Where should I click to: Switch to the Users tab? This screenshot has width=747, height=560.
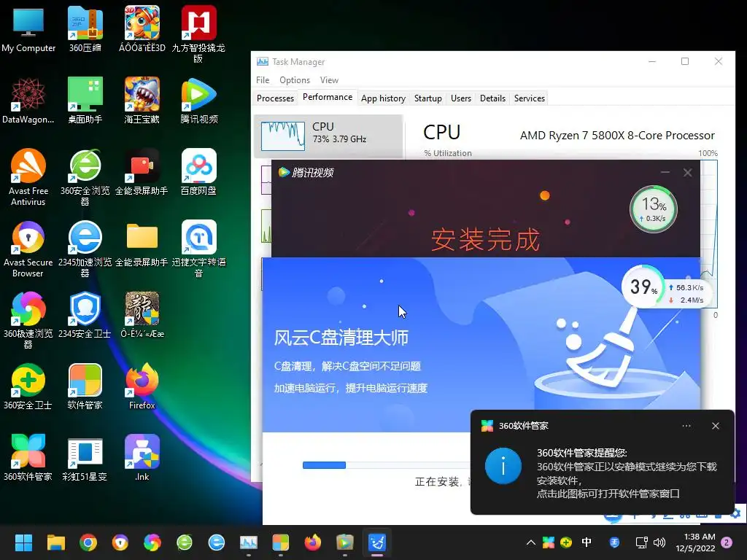[461, 98]
